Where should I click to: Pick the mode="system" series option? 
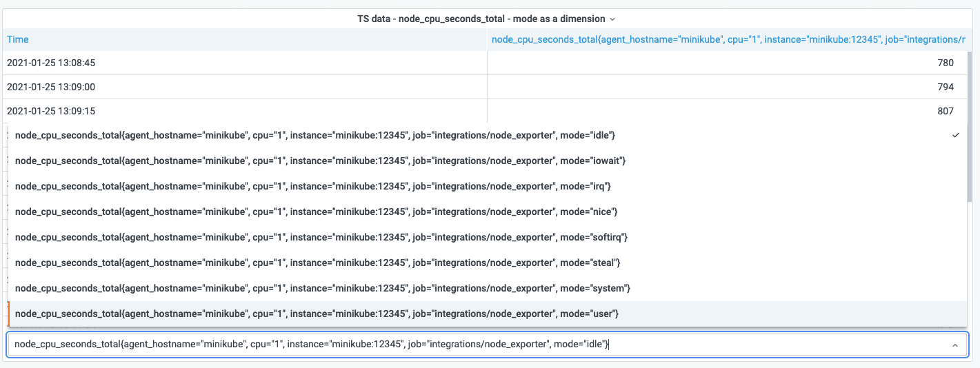pos(322,288)
